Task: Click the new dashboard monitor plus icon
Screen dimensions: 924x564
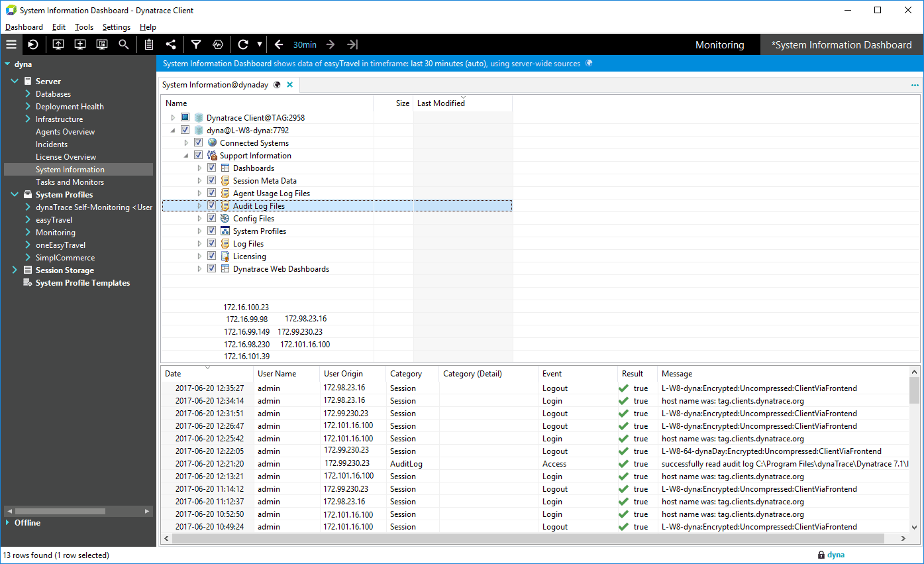Action: click(x=80, y=44)
